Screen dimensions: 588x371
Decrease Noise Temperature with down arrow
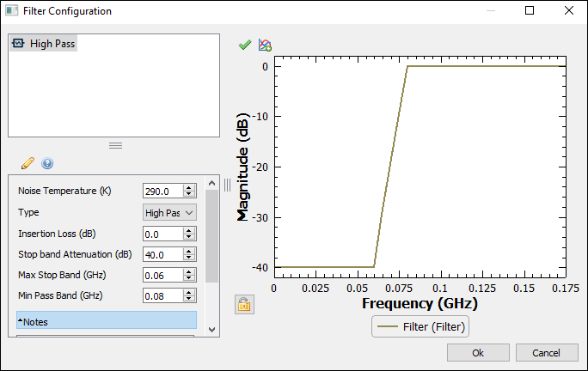pyautogui.click(x=189, y=194)
